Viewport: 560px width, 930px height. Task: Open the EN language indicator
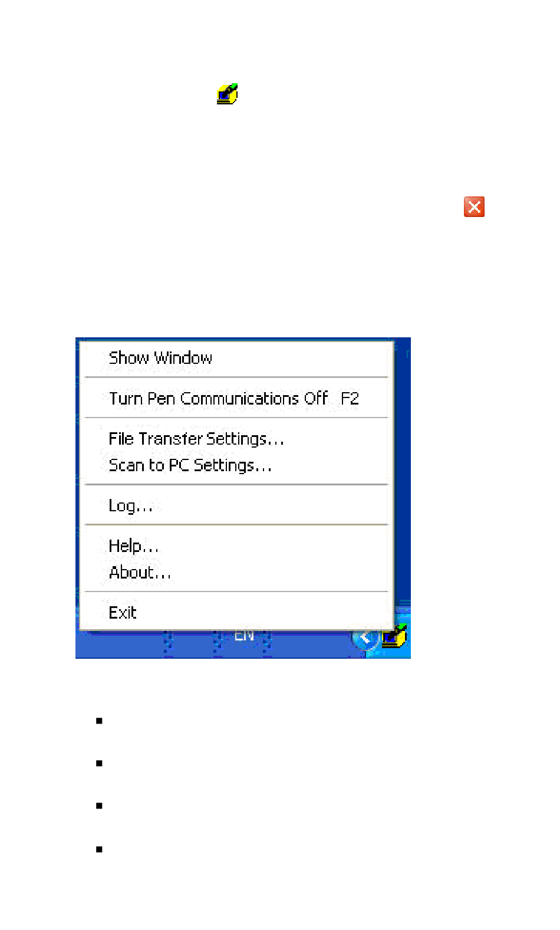click(x=244, y=636)
